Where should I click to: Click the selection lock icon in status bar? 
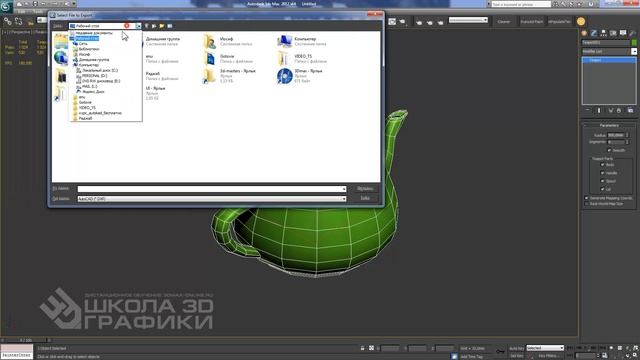point(362,348)
